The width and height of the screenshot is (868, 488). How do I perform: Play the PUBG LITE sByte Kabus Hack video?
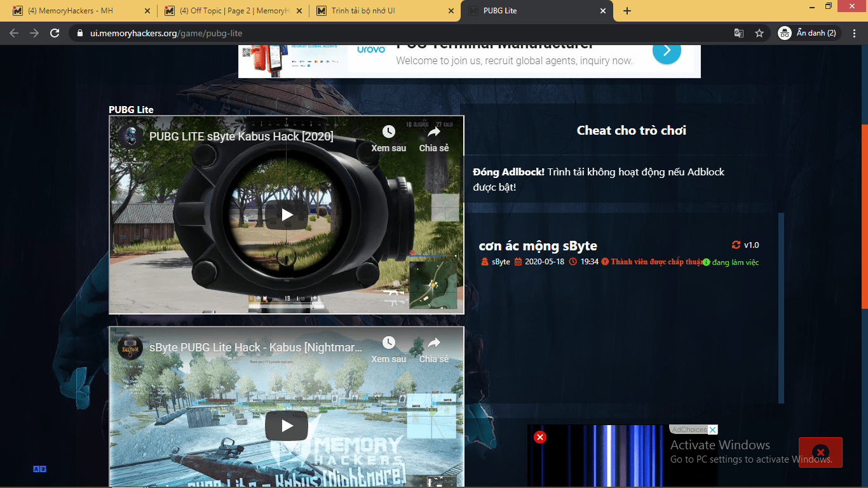tap(287, 215)
